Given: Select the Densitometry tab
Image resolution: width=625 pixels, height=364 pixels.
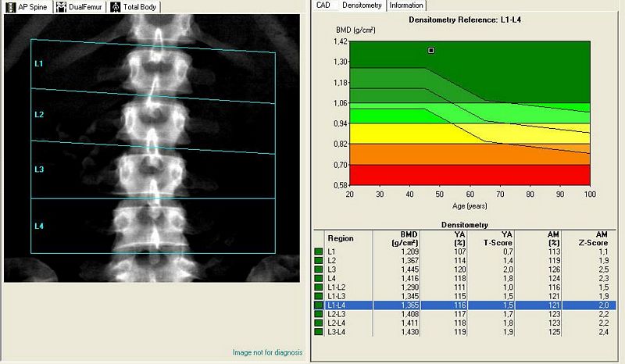Looking at the screenshot, I should [362, 5].
